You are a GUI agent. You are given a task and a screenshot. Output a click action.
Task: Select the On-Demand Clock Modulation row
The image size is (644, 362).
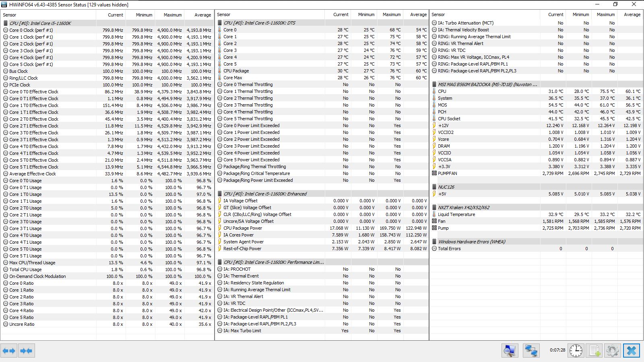click(107, 276)
